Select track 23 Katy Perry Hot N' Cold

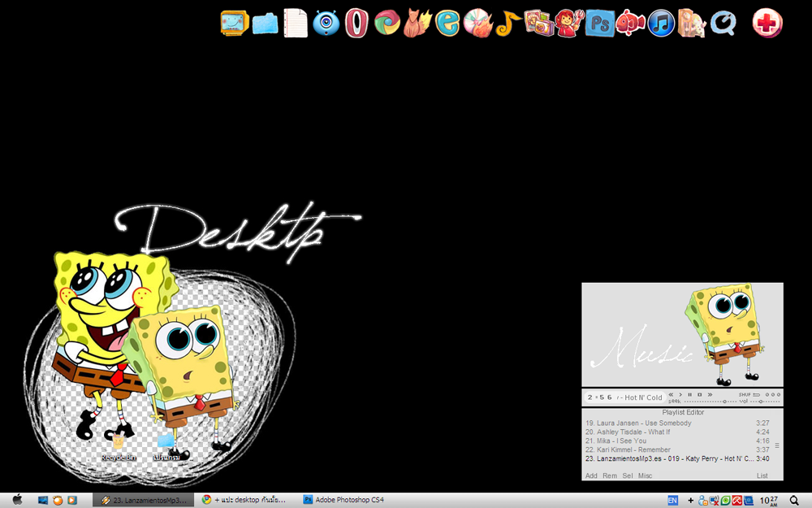click(677, 458)
